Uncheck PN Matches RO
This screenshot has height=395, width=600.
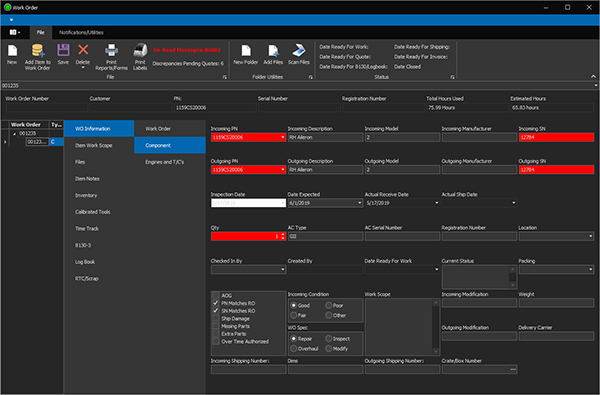(x=216, y=303)
